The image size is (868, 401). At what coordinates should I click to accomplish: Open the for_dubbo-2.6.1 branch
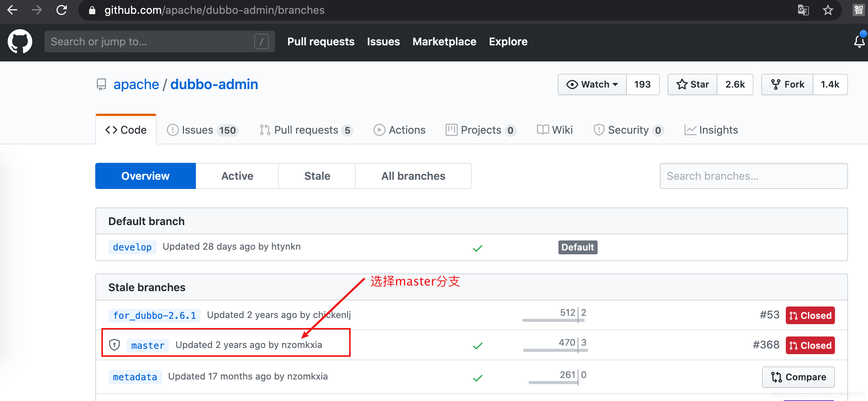pos(154,315)
